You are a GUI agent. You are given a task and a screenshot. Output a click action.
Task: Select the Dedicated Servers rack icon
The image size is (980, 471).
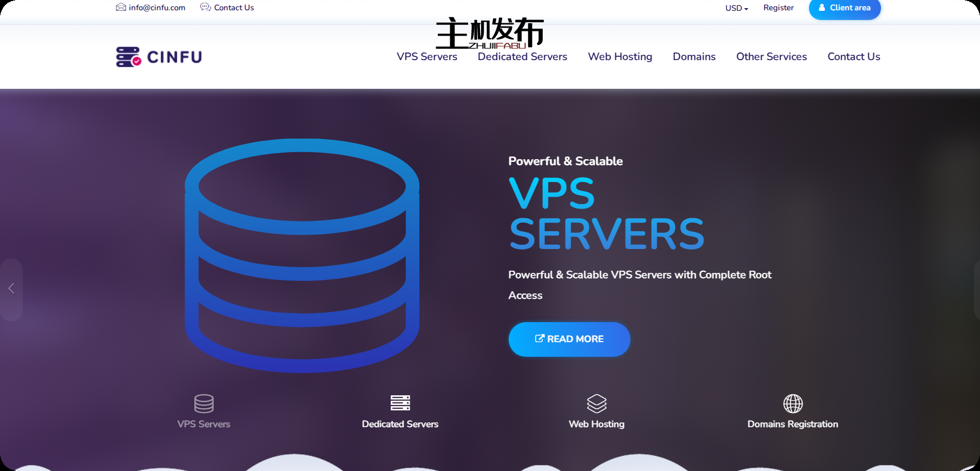(x=400, y=403)
